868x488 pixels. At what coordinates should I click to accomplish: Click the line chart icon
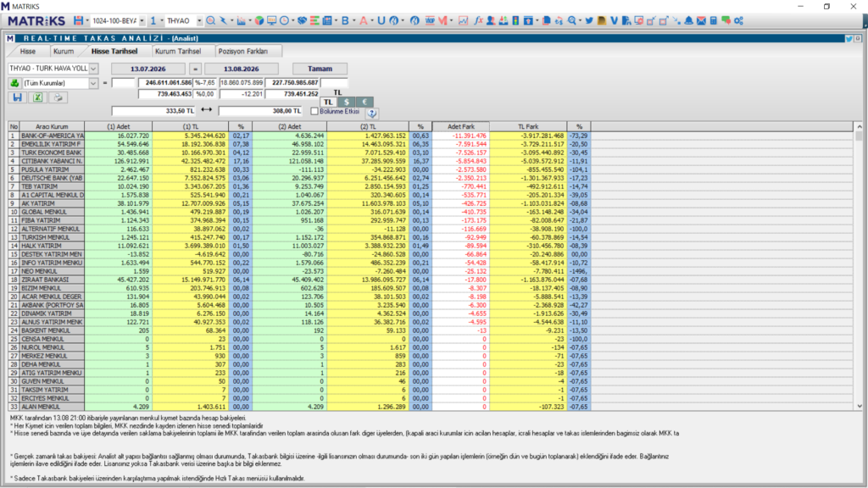coord(463,20)
